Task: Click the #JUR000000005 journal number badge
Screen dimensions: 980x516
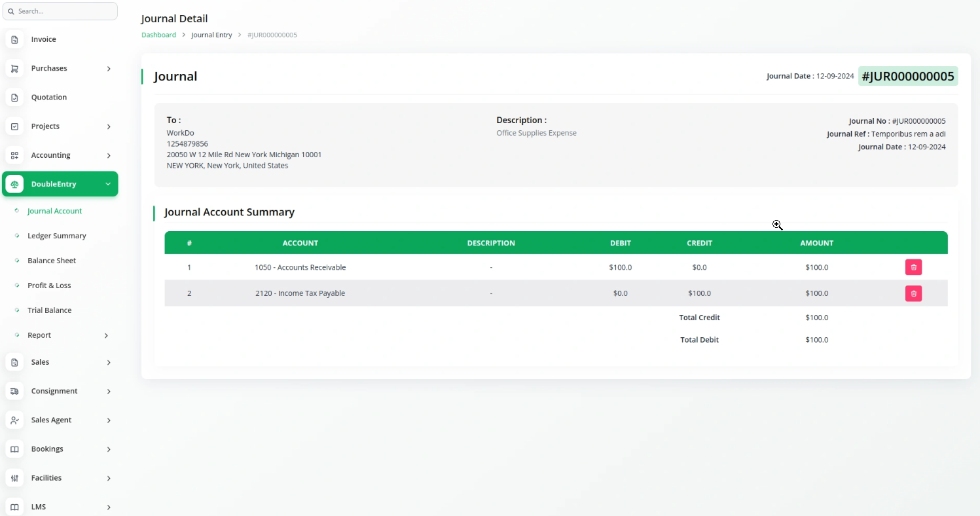Action: point(907,77)
